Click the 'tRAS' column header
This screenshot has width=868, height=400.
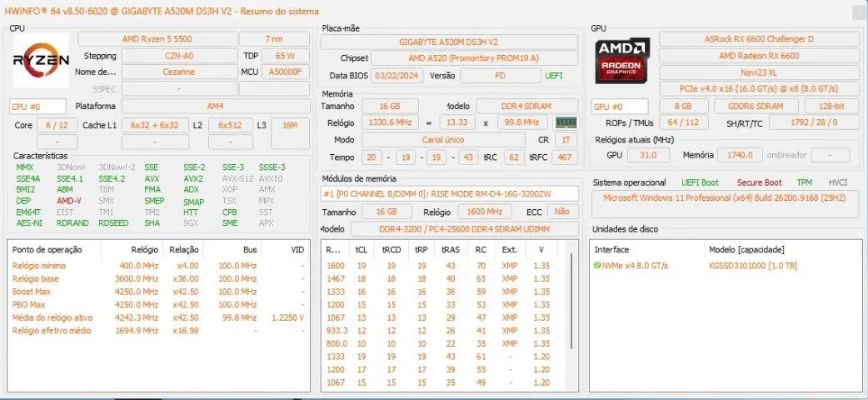[x=451, y=250]
